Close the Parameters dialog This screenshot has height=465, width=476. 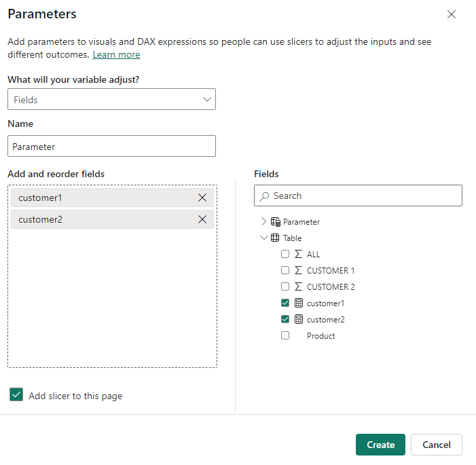[x=451, y=14]
